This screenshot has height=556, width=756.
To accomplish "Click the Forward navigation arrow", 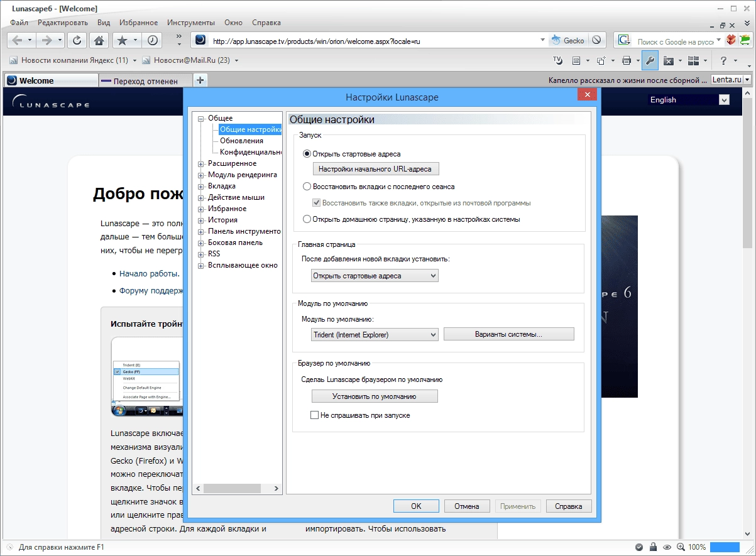I will click(47, 40).
